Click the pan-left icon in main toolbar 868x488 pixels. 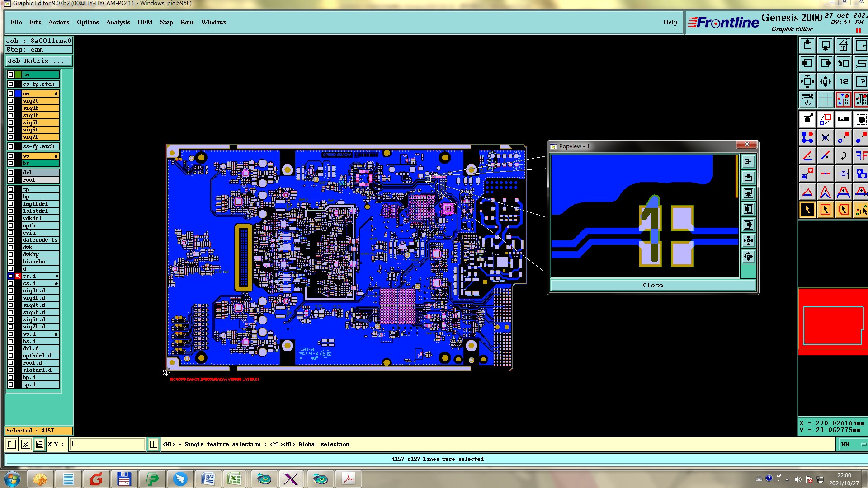pyautogui.click(x=807, y=64)
